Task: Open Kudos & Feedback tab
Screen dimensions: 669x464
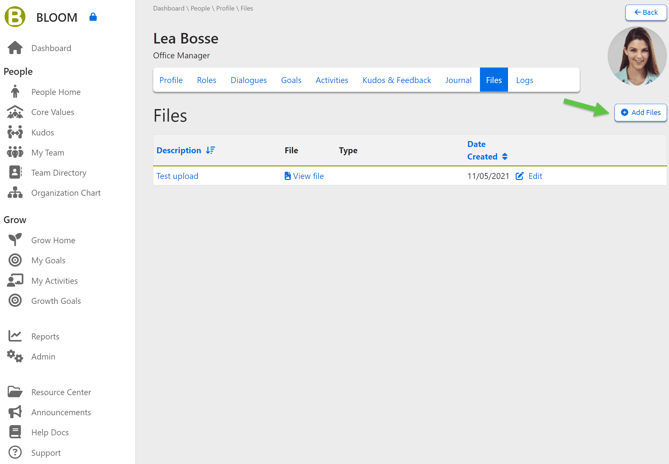Action: pyautogui.click(x=396, y=80)
